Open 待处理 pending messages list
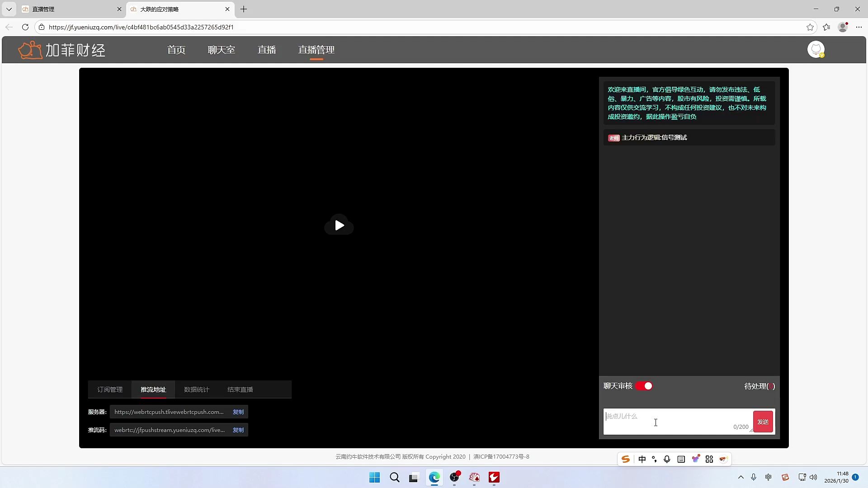Viewport: 868px width, 488px height. click(x=759, y=386)
